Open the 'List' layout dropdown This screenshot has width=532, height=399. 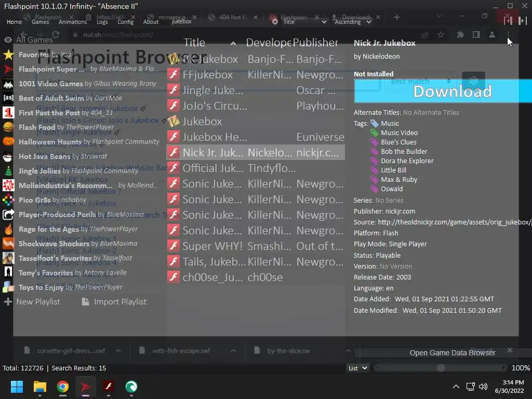pos(357,368)
